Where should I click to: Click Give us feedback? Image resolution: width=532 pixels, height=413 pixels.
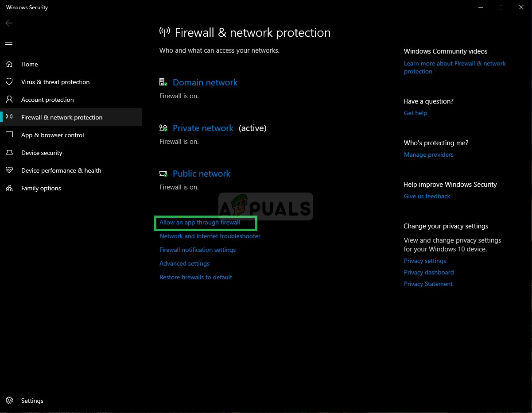tap(427, 196)
